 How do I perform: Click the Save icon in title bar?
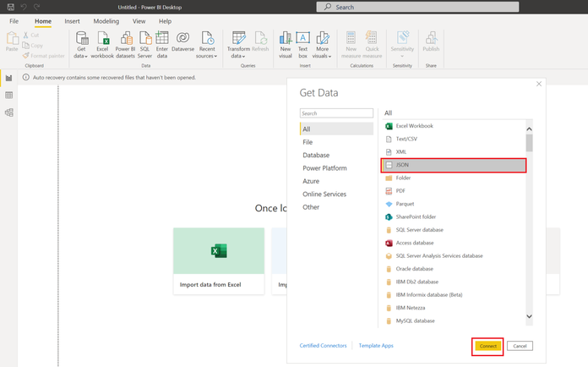coord(10,7)
